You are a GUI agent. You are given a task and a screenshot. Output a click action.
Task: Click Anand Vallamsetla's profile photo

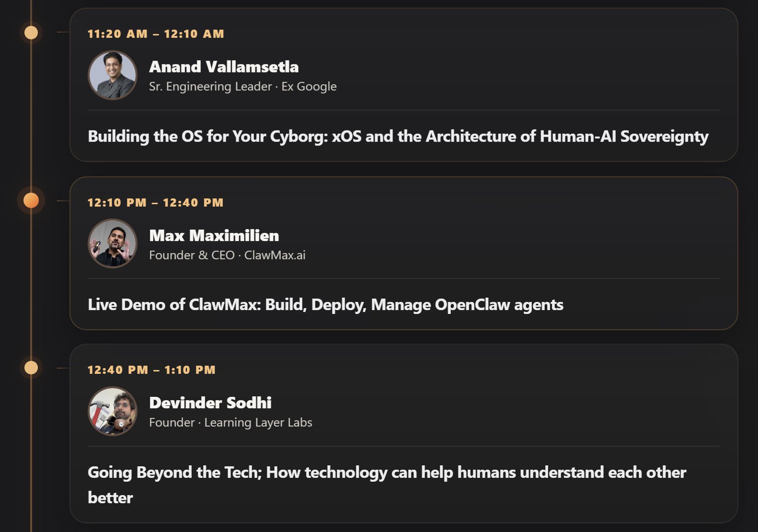(113, 75)
